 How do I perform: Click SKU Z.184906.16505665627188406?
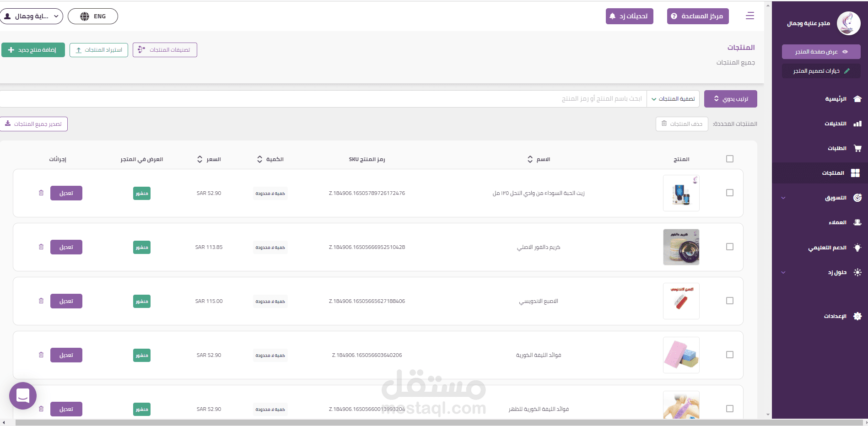click(x=367, y=301)
